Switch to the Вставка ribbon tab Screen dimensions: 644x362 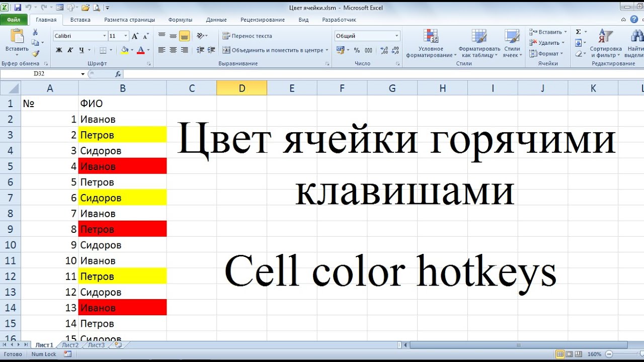click(x=80, y=20)
